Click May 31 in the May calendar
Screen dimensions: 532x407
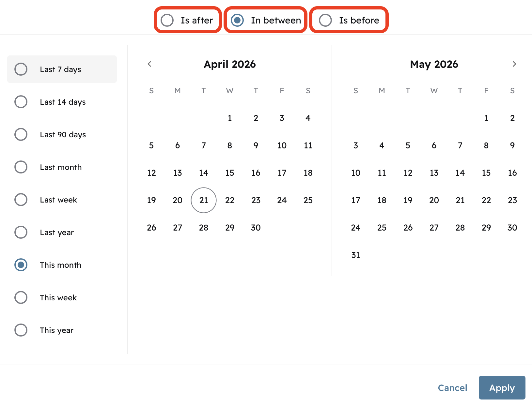355,255
